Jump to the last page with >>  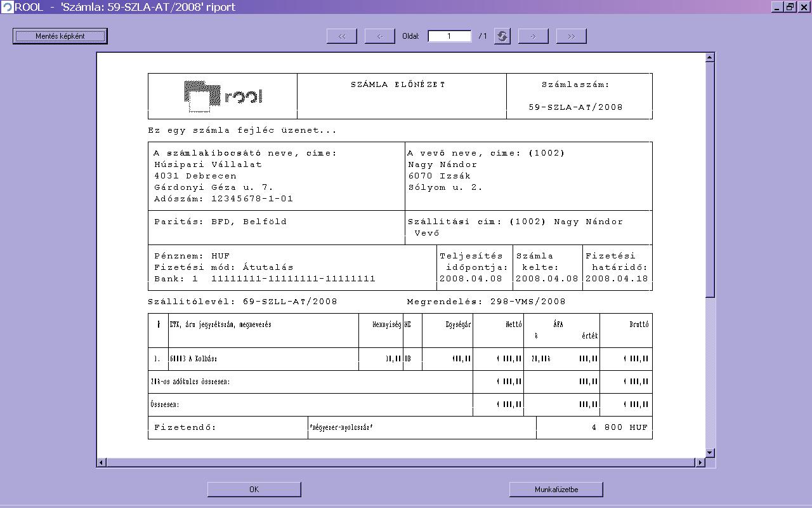point(571,36)
